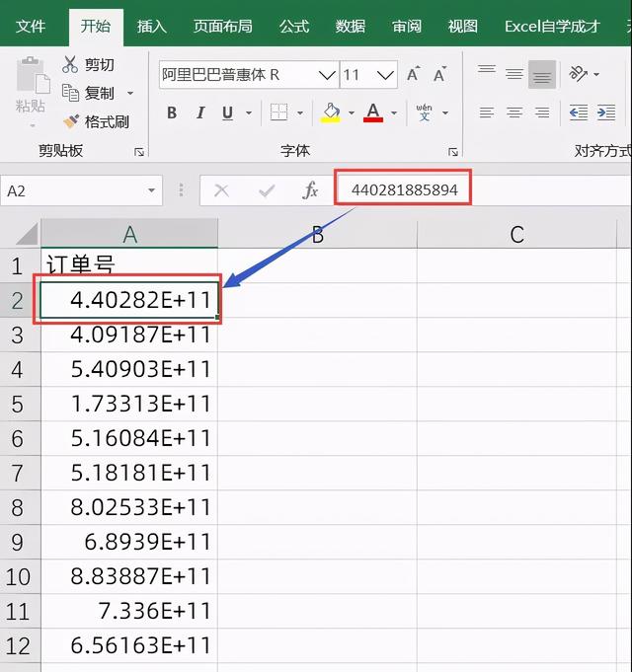Expand the Name Box dropdown

point(151,190)
